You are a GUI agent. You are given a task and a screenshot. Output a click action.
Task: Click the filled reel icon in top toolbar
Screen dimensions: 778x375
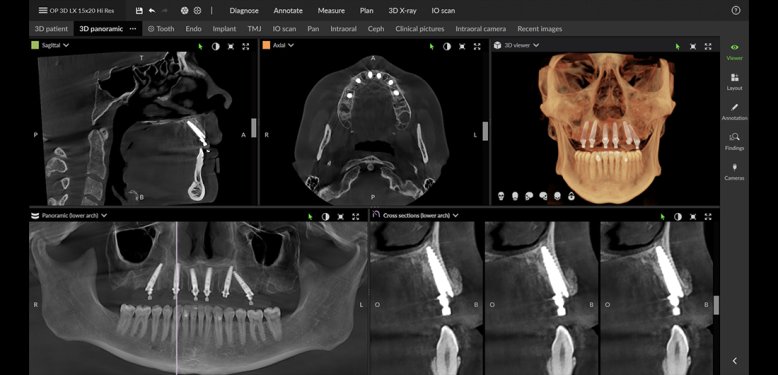coord(185,10)
